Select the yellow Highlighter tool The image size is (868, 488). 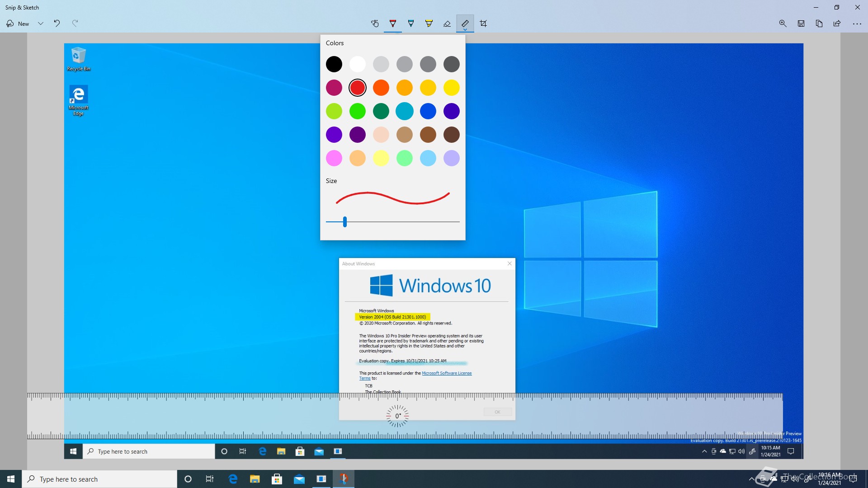tap(429, 23)
